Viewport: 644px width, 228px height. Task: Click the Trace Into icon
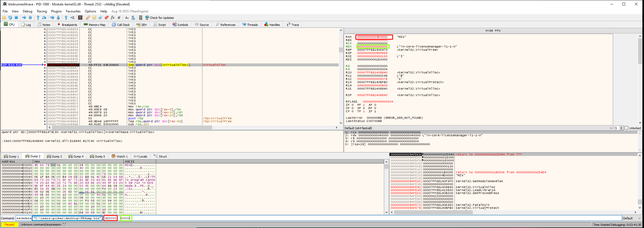click(52, 18)
